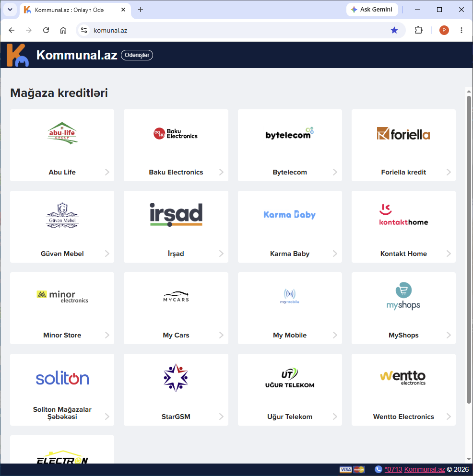Screen dimensions: 473x476
Task: Pick the irşad logo
Action: click(x=176, y=215)
